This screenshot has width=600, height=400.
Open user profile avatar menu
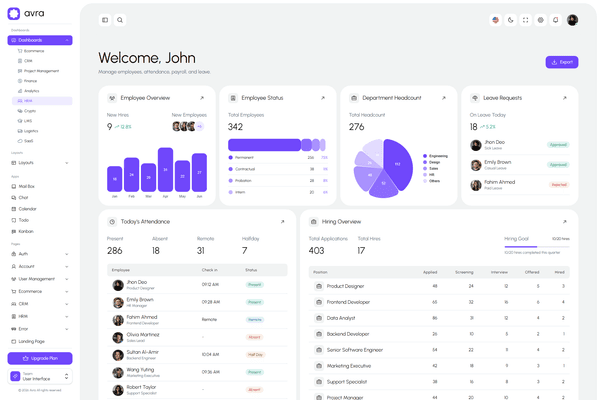(572, 20)
